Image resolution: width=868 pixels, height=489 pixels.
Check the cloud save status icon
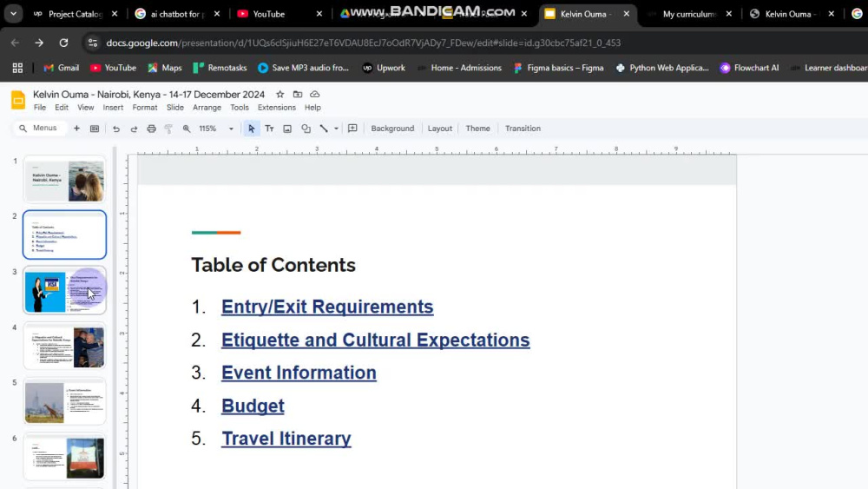click(x=314, y=94)
